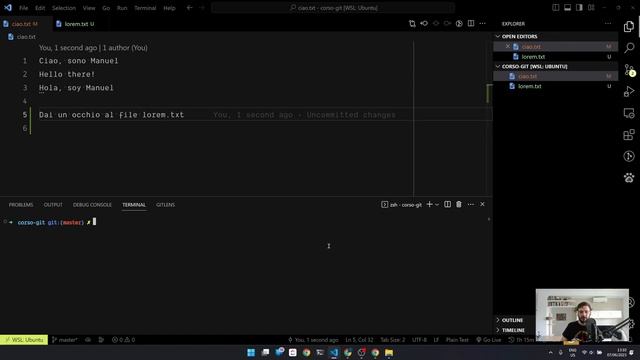Close ciao.txt in Open Editors list
The height and width of the screenshot is (360, 640).
point(508,47)
